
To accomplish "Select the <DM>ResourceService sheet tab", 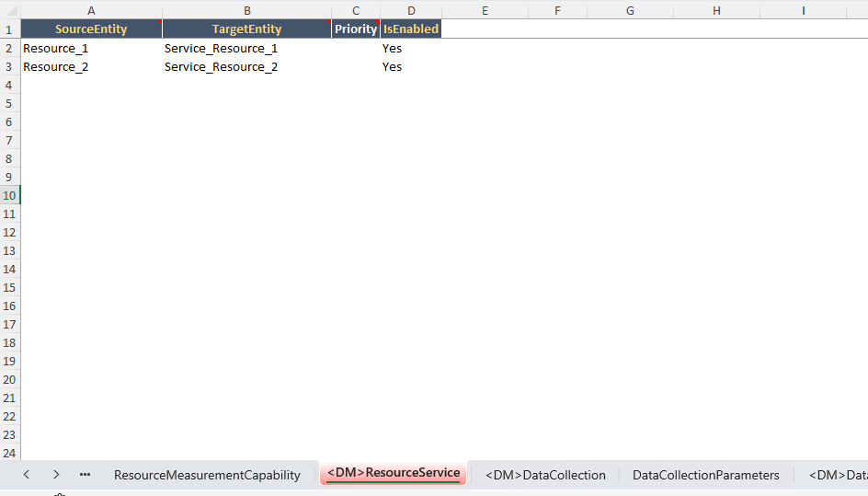I will click(x=393, y=473).
